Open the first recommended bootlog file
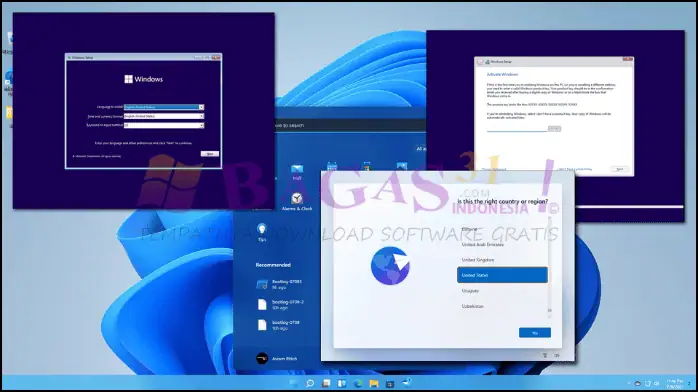Screen dimensions: 698x392 click(279, 284)
